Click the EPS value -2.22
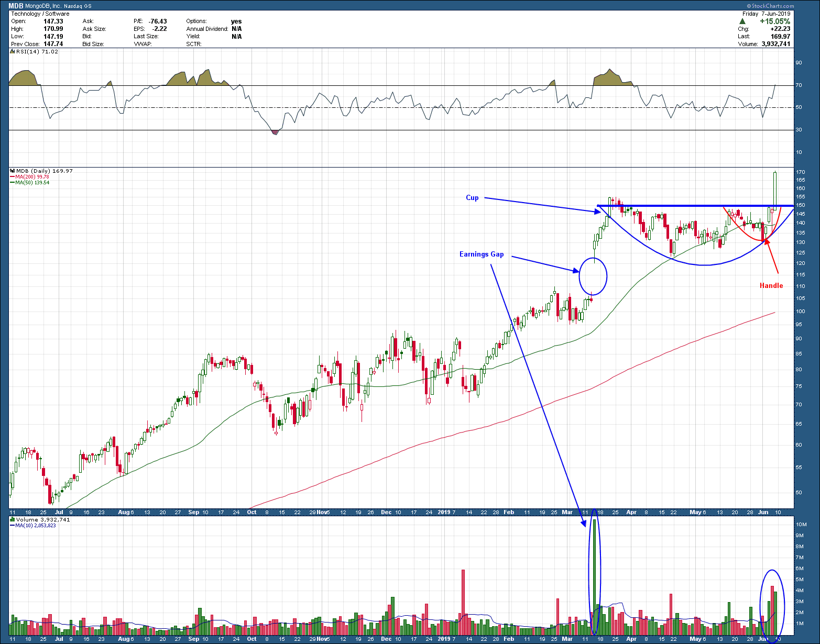820x644 pixels. click(159, 29)
